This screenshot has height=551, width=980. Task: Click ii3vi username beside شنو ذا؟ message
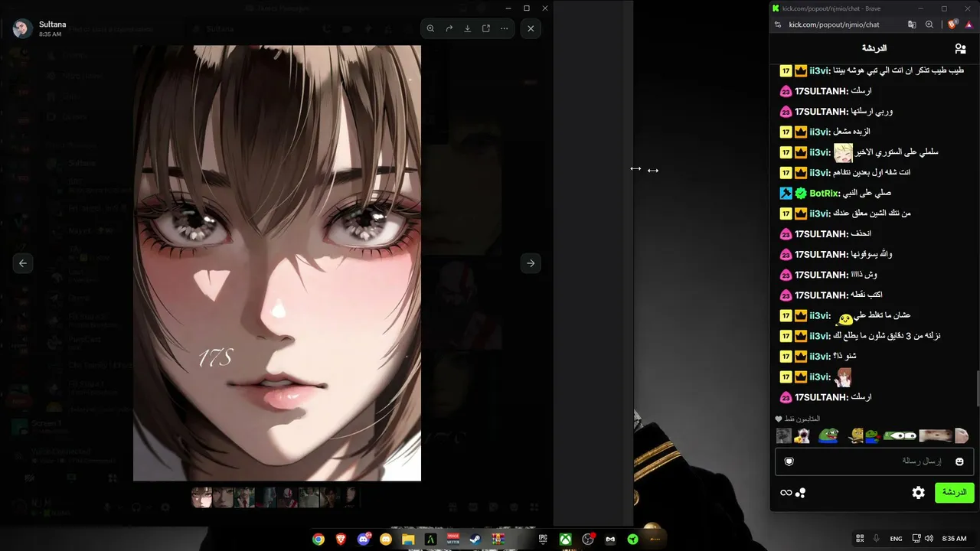821,356
